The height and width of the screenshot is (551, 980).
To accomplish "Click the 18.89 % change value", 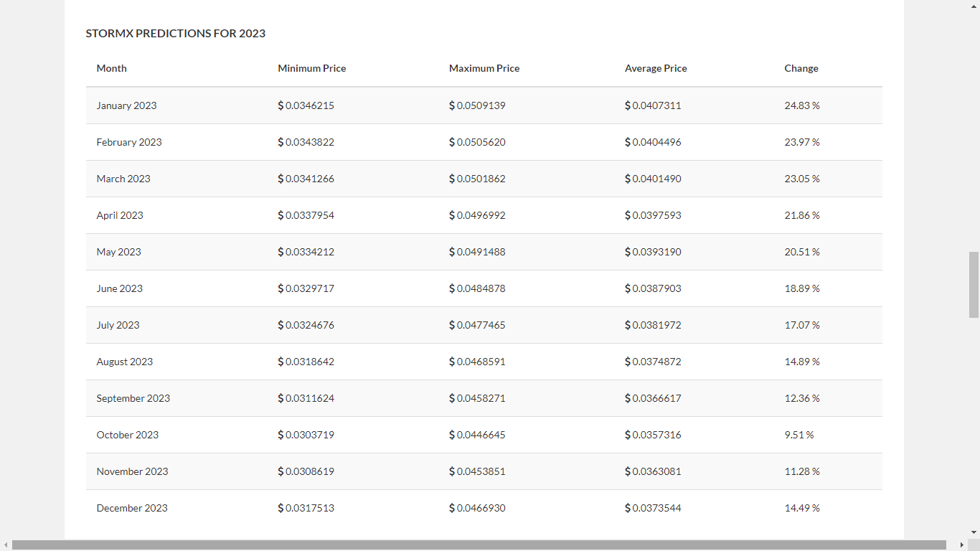I will [802, 288].
